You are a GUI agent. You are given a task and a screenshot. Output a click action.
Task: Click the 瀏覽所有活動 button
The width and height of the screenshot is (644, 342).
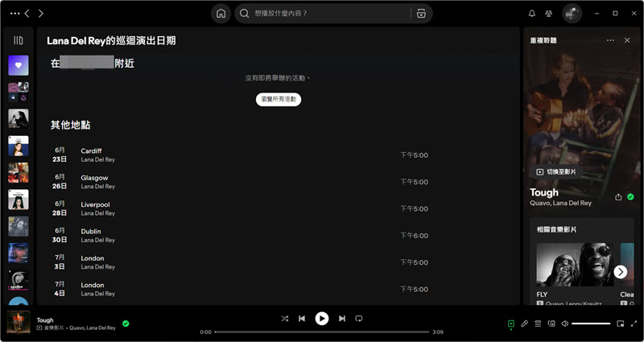279,99
